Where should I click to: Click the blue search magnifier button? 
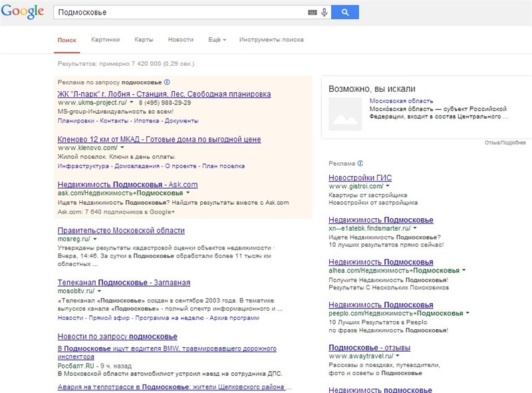click(345, 12)
